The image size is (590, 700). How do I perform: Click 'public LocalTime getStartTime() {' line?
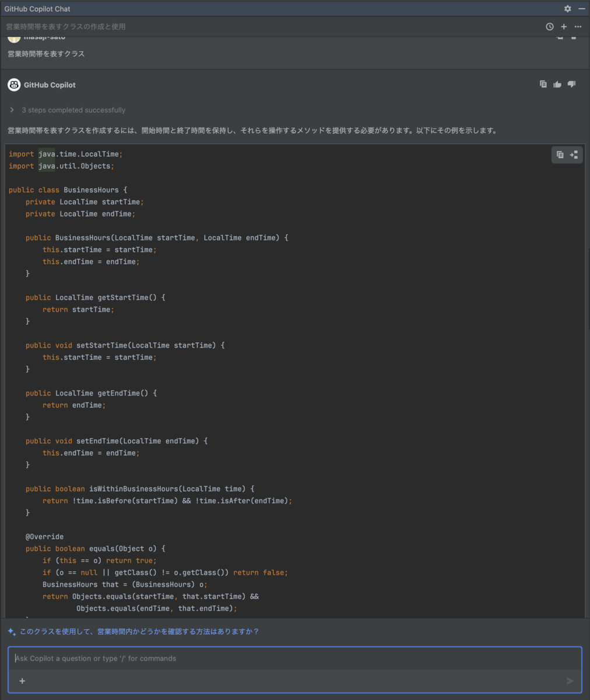tap(96, 297)
